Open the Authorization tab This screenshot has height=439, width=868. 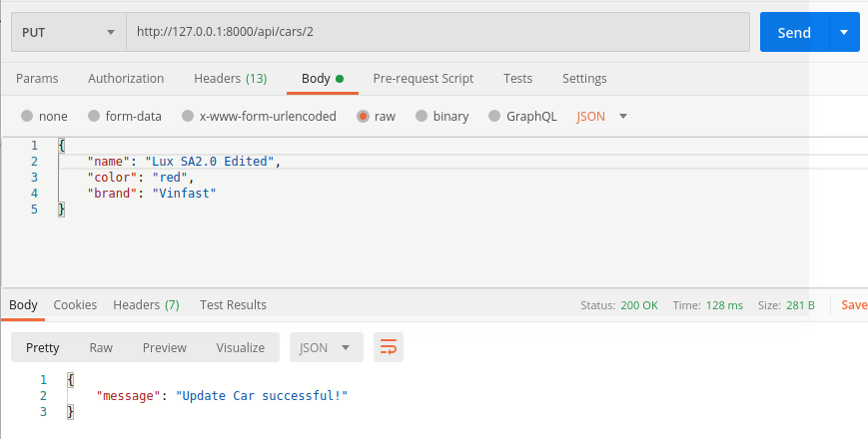pyautogui.click(x=126, y=78)
